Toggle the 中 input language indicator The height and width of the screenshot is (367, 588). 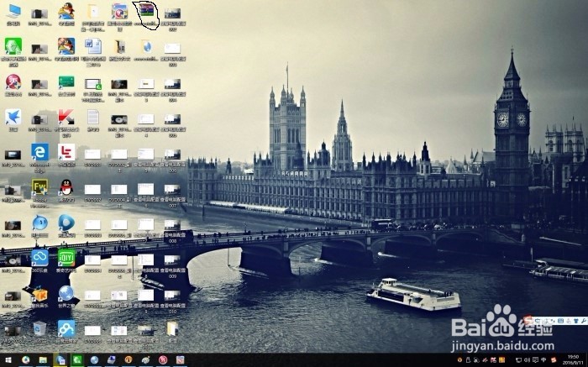tap(543, 360)
